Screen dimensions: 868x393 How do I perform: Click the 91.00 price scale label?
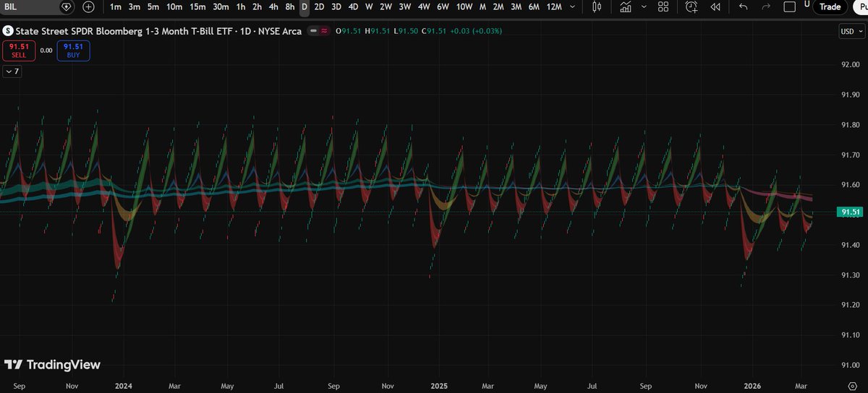coord(850,365)
